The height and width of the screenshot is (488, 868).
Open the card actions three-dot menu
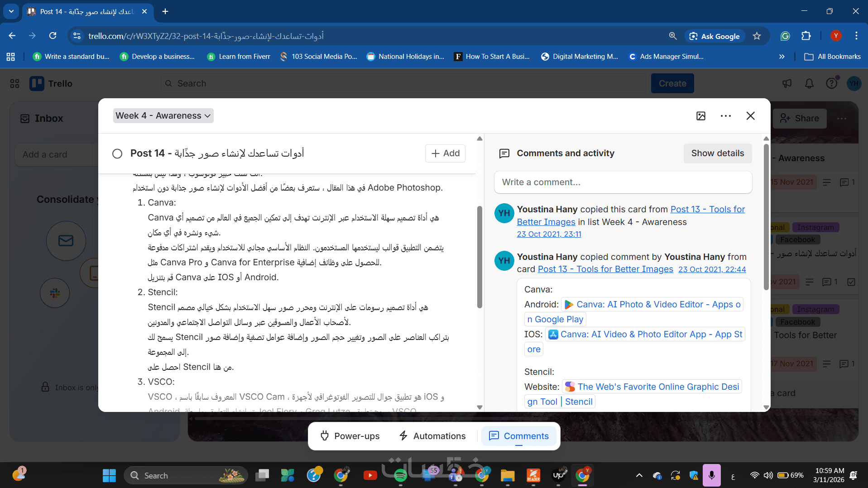(726, 116)
